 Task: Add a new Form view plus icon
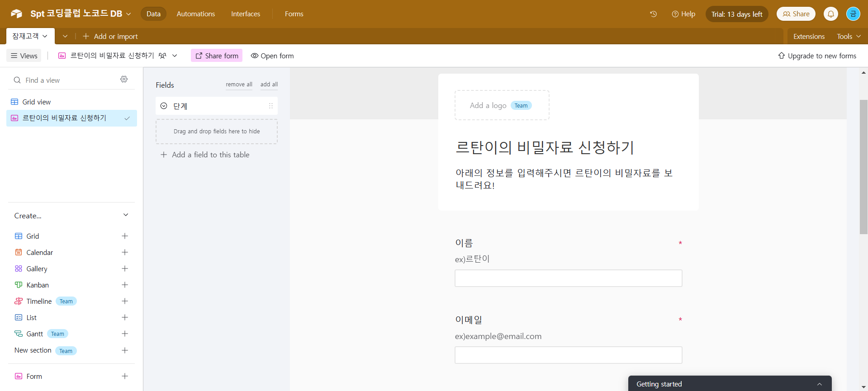[125, 376]
